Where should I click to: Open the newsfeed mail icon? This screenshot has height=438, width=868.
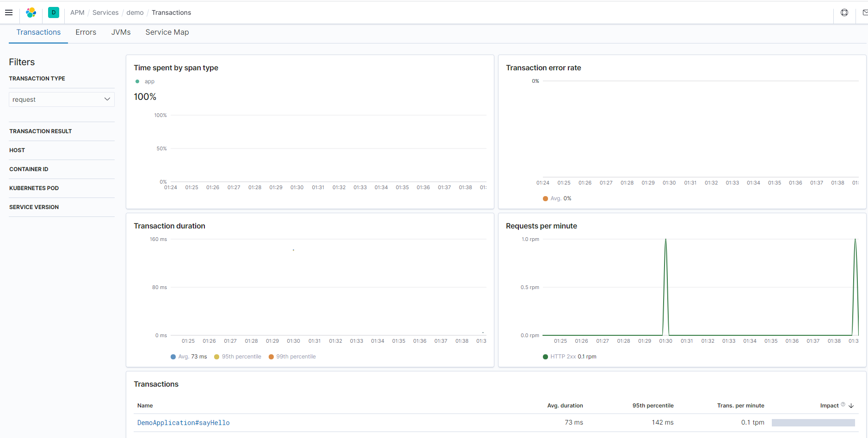865,12
